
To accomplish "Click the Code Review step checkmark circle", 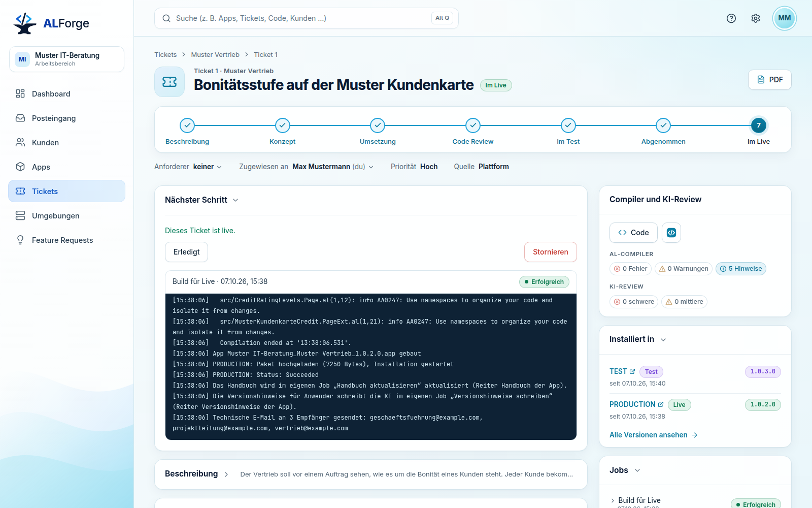I will coord(473,125).
